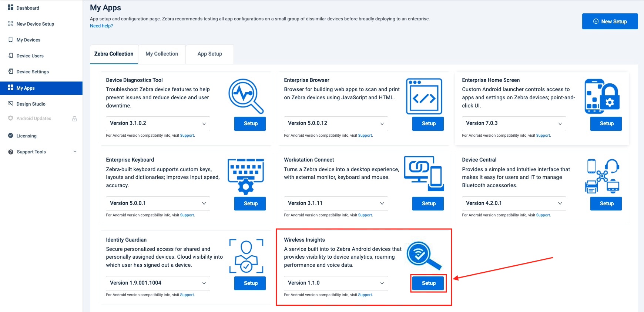Open the Need help? link
Viewport: 644px width, 312px height.
click(x=101, y=26)
